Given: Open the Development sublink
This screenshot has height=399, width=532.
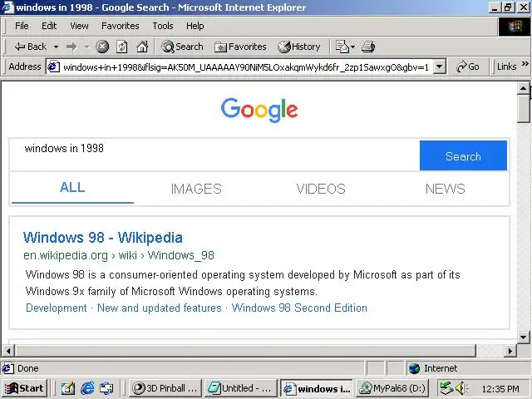Looking at the screenshot, I should pos(57,308).
